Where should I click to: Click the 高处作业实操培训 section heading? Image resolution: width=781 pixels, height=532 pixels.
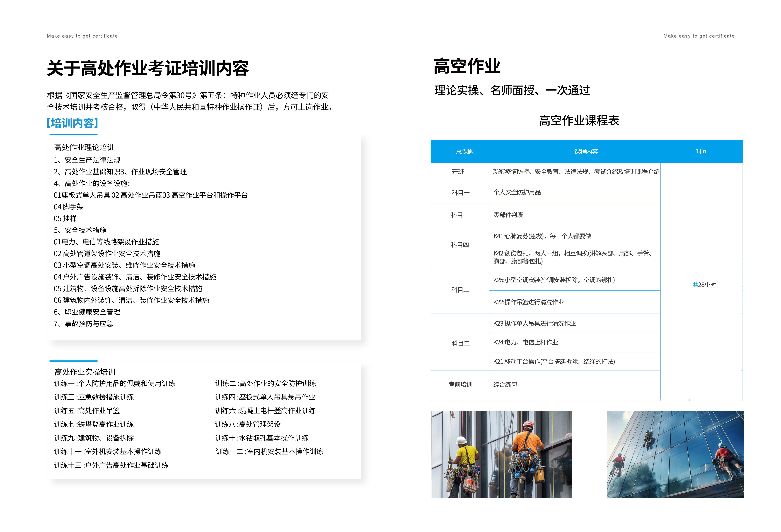coord(85,372)
